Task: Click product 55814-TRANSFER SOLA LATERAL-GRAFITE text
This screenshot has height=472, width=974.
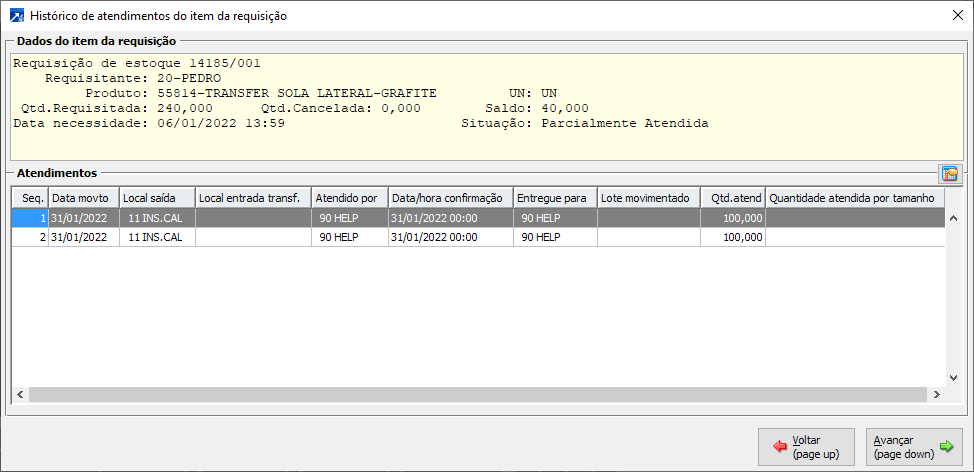Action: 298,93
